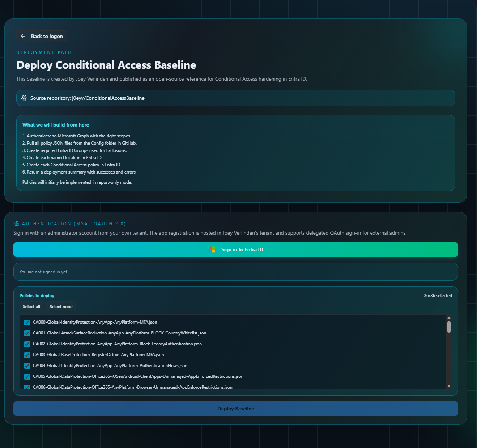Choose Select all for policies
Viewport: 477px width, 448px height.
coord(31,307)
